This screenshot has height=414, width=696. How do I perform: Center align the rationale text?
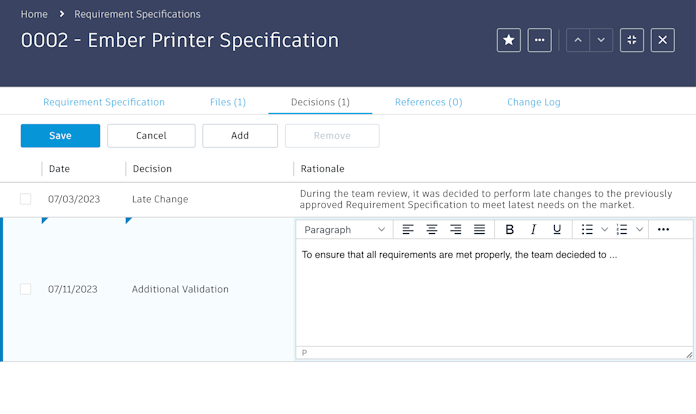[x=432, y=230]
